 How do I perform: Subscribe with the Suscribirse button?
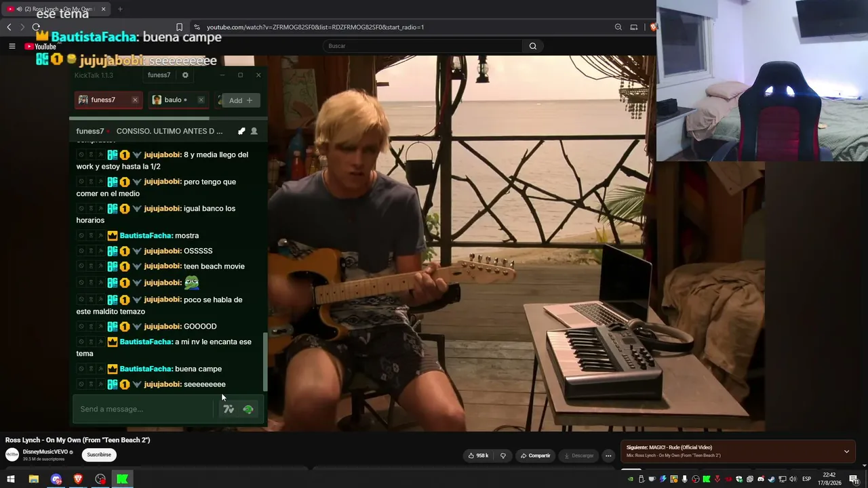[x=99, y=455]
